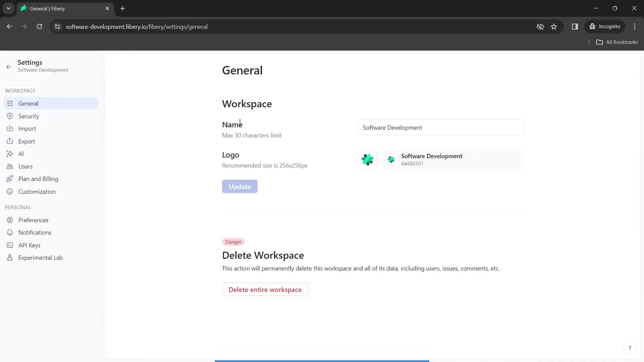
Task: Open a new browser tab
Action: 123,8
